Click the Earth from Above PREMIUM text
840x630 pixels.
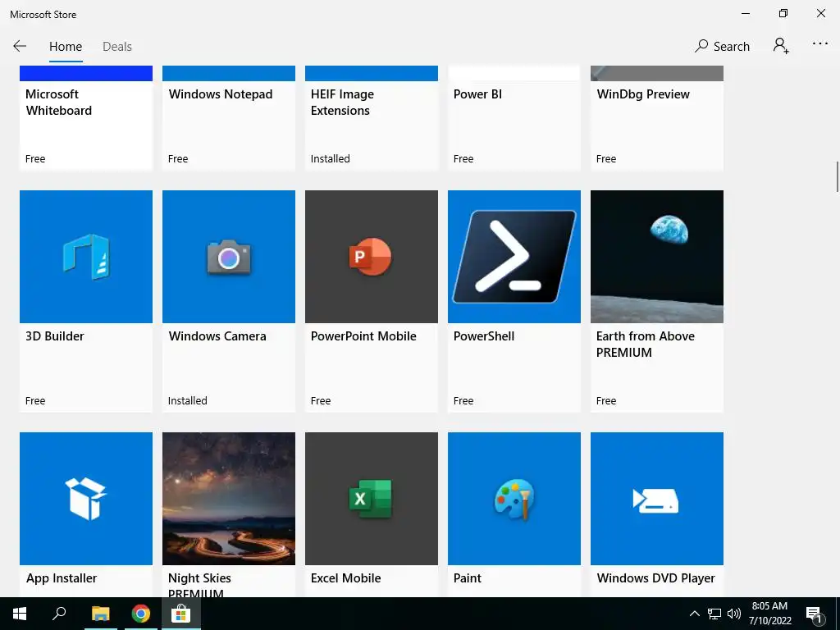point(645,345)
